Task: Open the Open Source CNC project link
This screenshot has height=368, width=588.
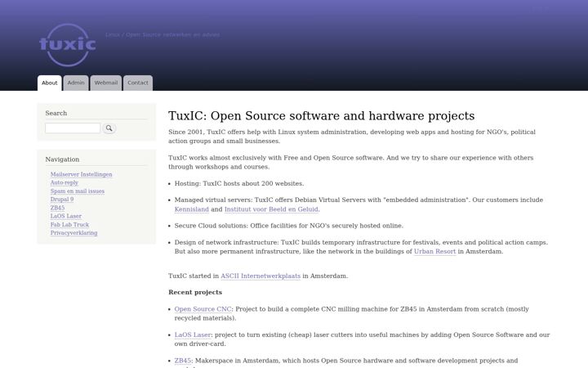Action: coord(203,309)
